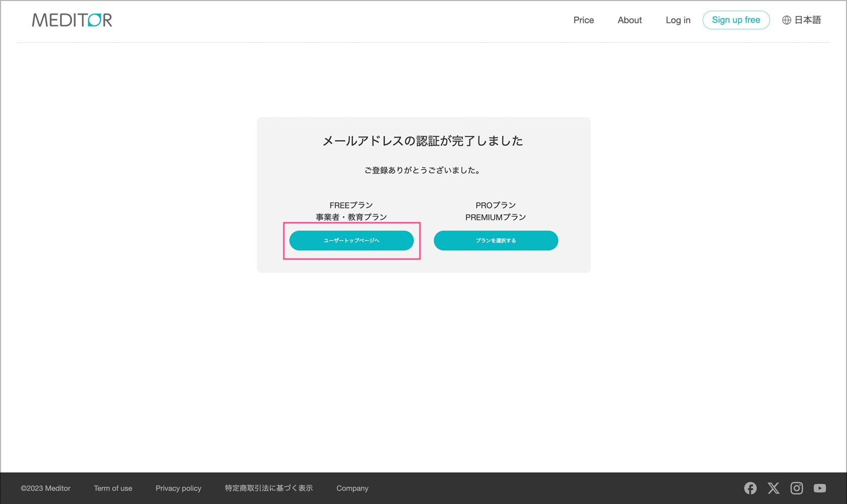Open the Privacy policy link

click(x=178, y=488)
